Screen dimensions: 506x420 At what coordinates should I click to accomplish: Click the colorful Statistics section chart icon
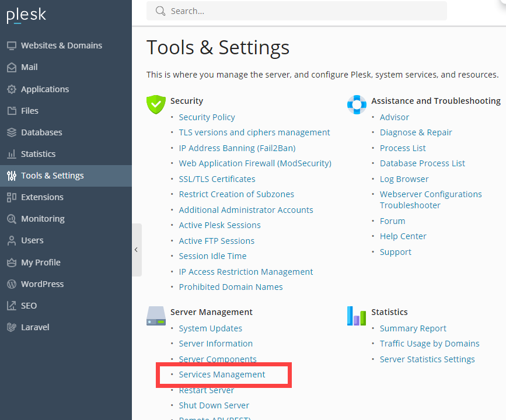[357, 316]
